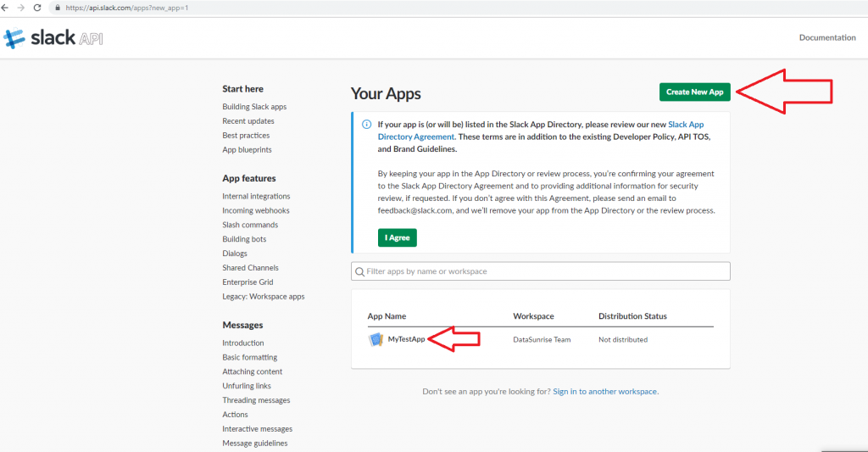Screen dimensions: 868x452
Task: Click the browser back arrow
Action: coord(5,8)
